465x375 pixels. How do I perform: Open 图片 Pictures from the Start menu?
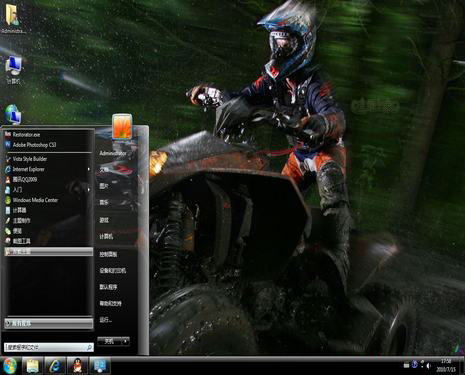(x=104, y=186)
